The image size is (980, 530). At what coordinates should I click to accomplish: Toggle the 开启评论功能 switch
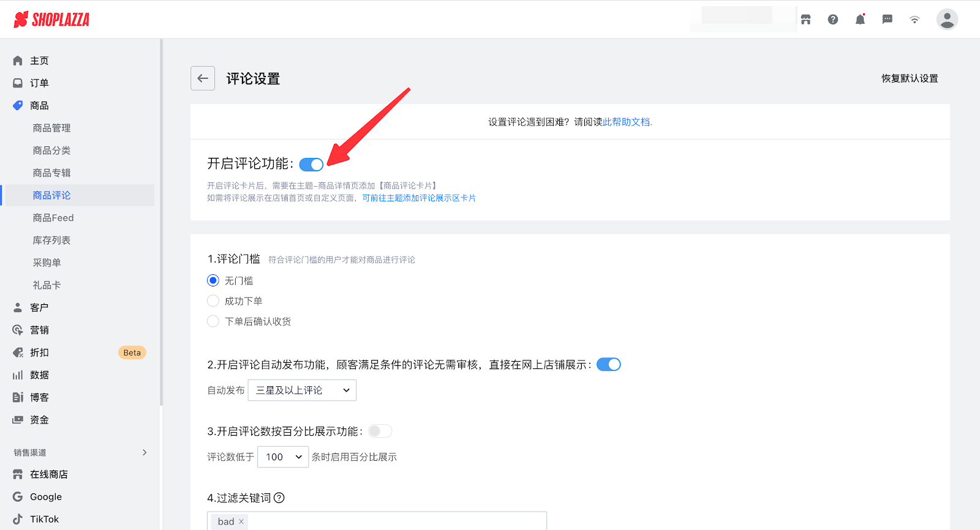coord(311,165)
